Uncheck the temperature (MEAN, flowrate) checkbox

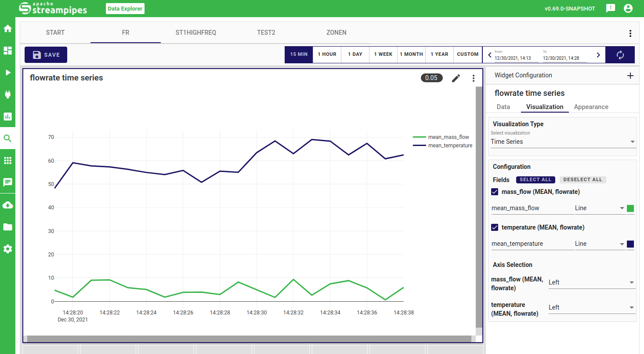[x=495, y=227]
